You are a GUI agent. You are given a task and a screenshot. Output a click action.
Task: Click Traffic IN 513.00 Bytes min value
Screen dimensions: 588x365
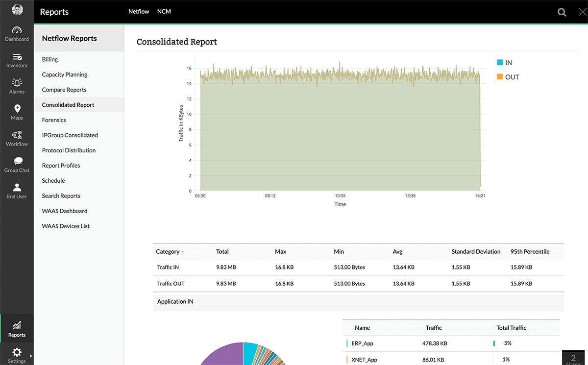(349, 268)
